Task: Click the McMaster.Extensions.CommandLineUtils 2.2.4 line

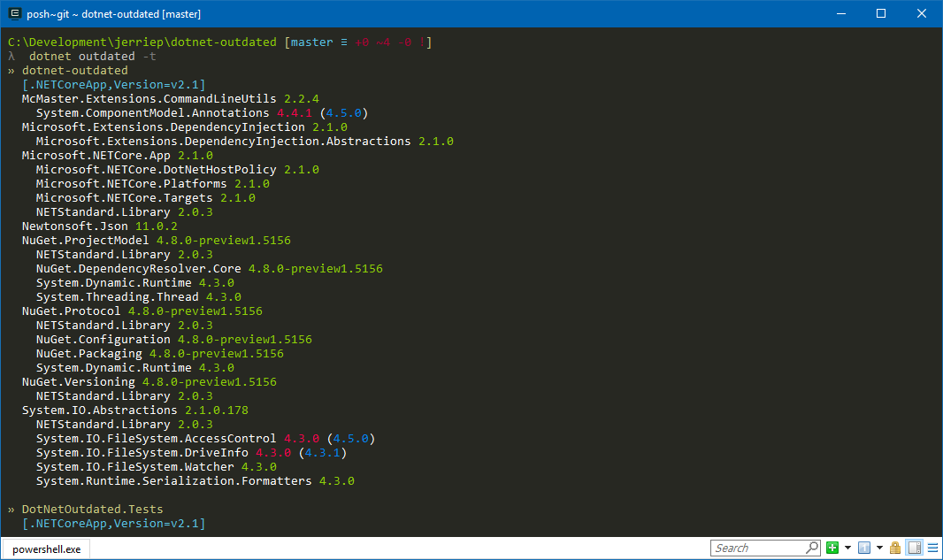Action: [x=170, y=99]
